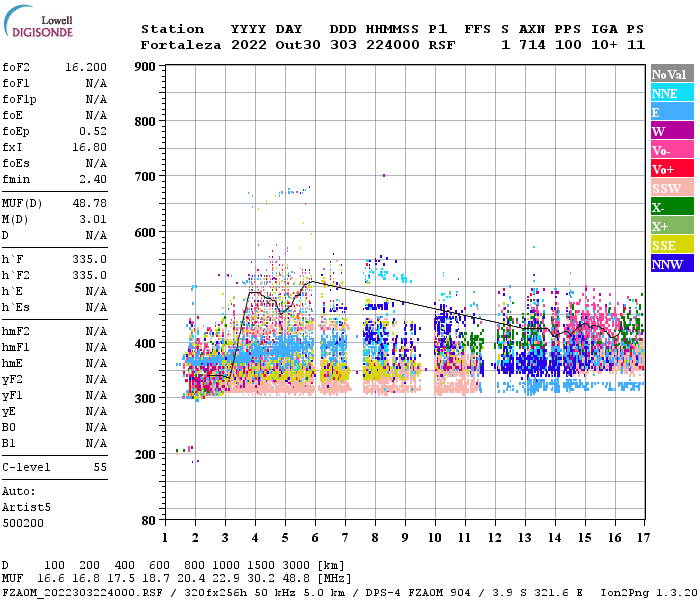Select the W purple legend swatch
The image size is (700, 600).
tap(672, 131)
